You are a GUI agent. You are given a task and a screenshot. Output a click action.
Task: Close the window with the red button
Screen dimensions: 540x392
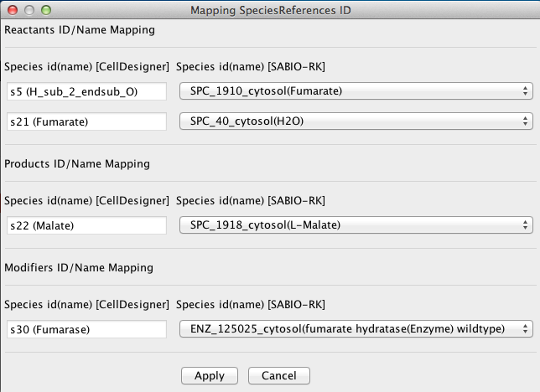pyautogui.click(x=13, y=10)
